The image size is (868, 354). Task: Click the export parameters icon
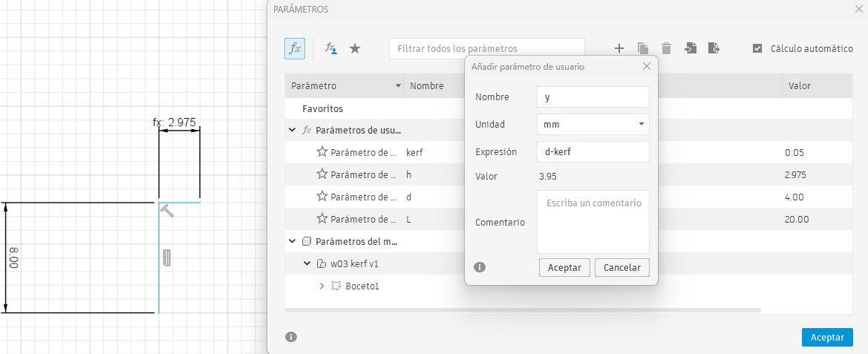[714, 48]
